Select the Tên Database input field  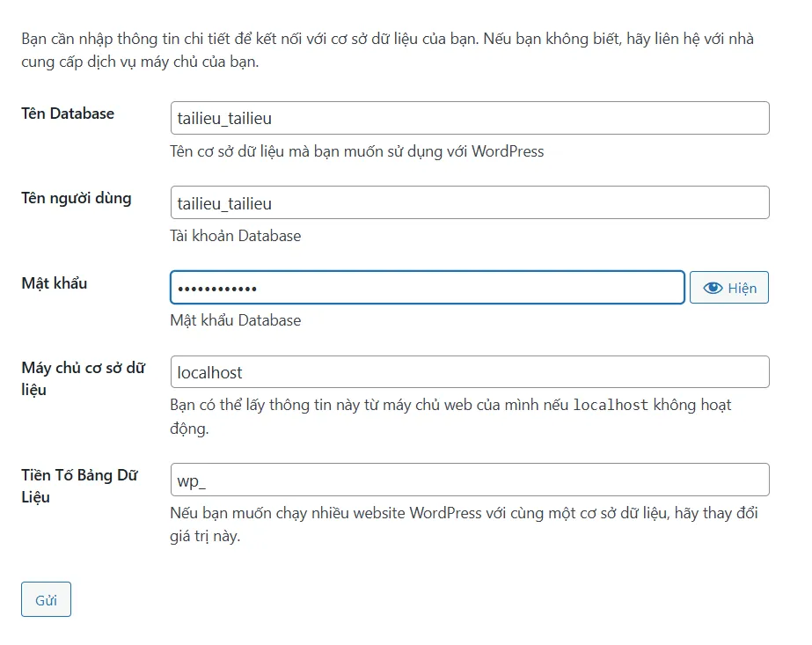[471, 118]
